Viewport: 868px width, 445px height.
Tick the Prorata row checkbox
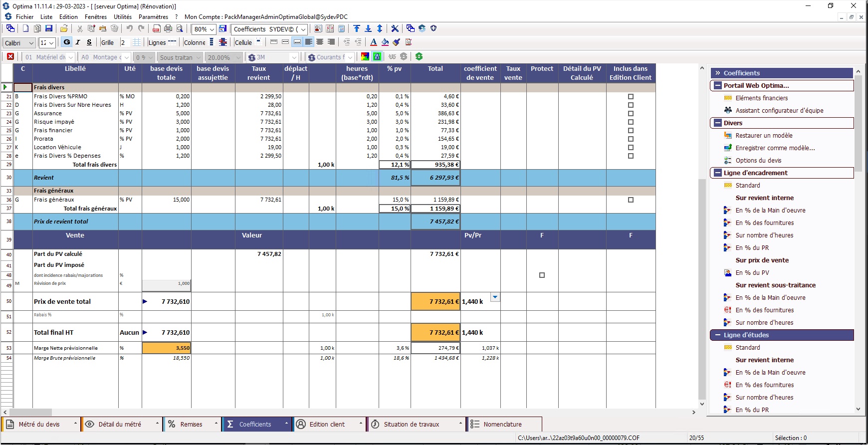[x=631, y=139]
